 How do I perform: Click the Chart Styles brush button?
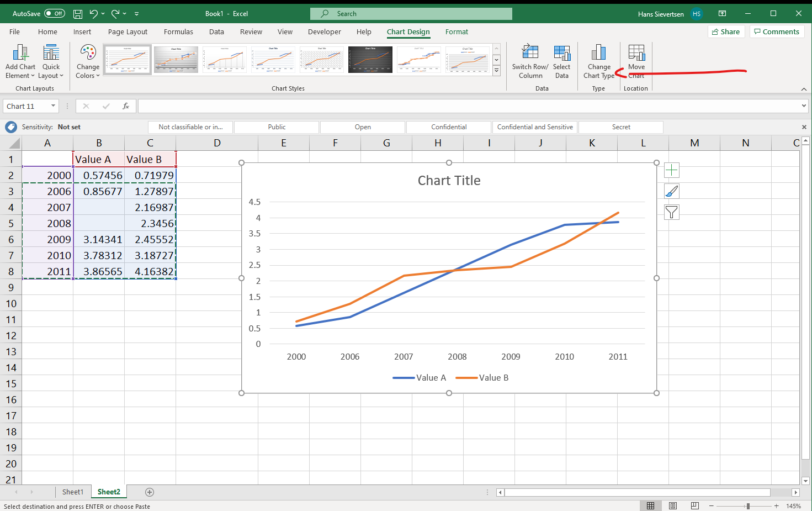tap(671, 191)
